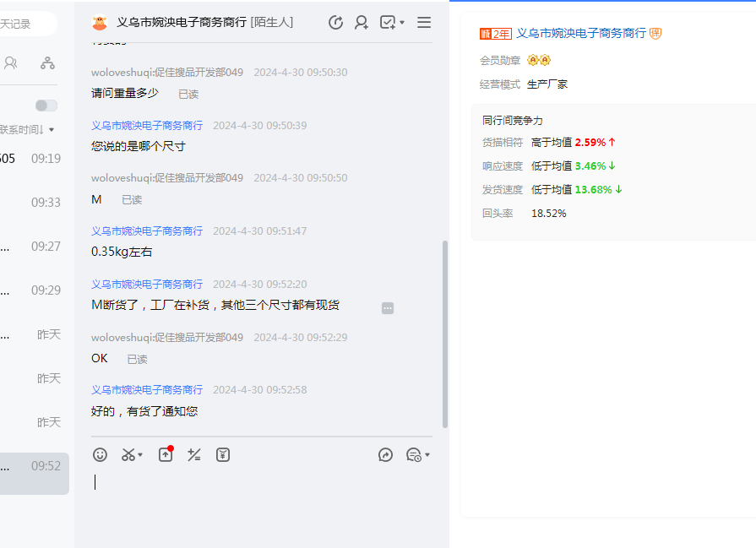Click the scissors screenshot tool

[128, 455]
